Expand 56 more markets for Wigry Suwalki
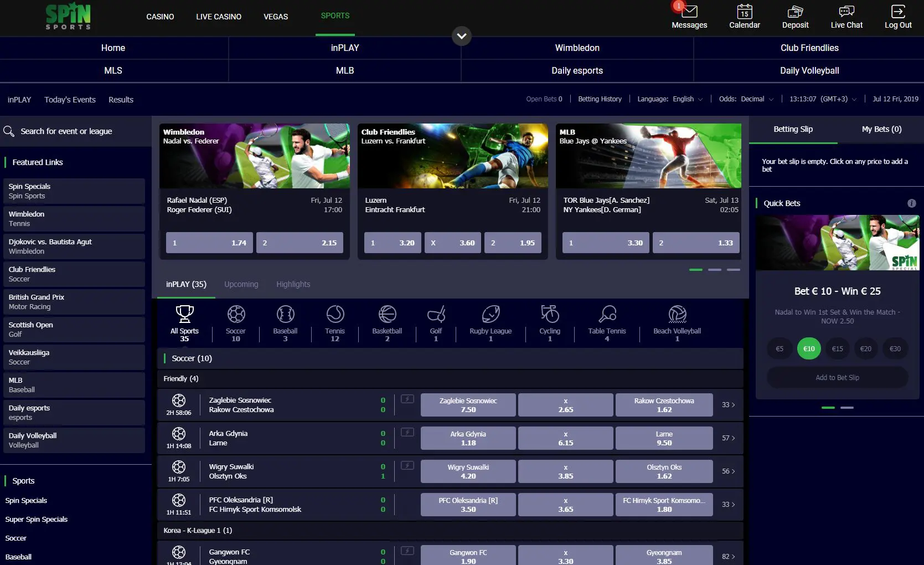The height and width of the screenshot is (565, 924). click(x=728, y=471)
